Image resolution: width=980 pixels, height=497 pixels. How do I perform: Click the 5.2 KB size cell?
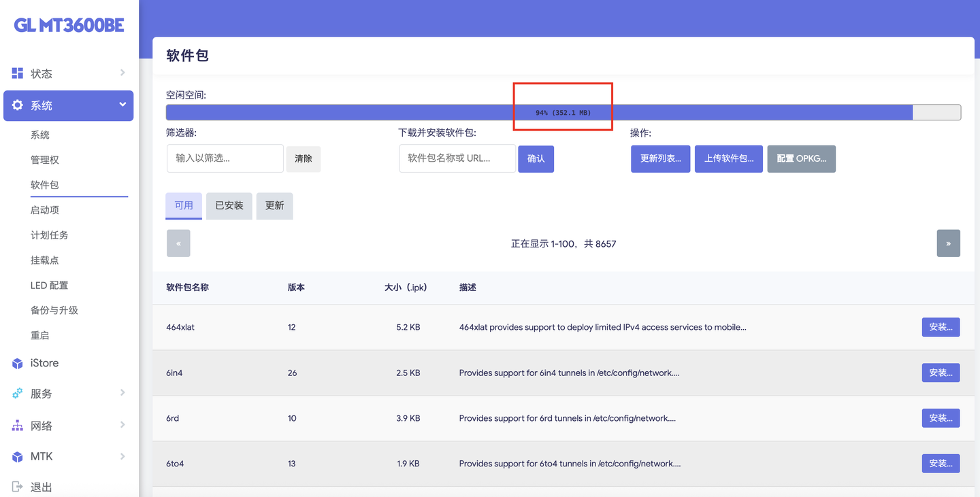pos(408,327)
